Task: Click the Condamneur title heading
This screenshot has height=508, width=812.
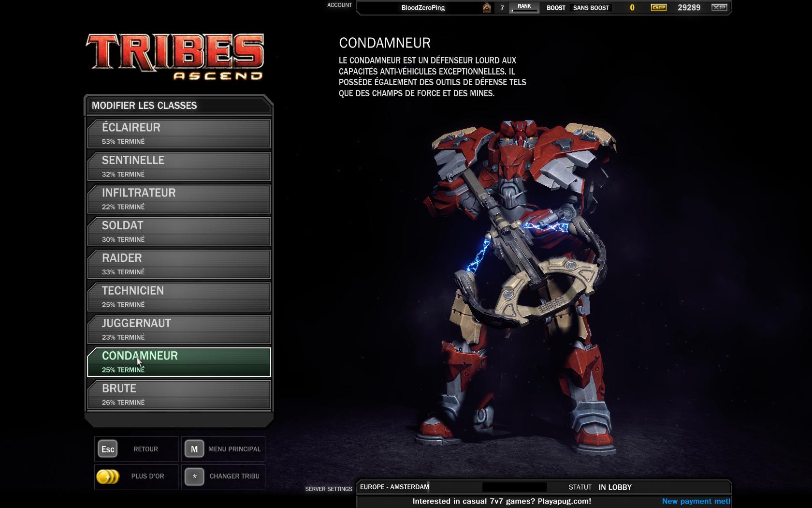Action: (385, 43)
